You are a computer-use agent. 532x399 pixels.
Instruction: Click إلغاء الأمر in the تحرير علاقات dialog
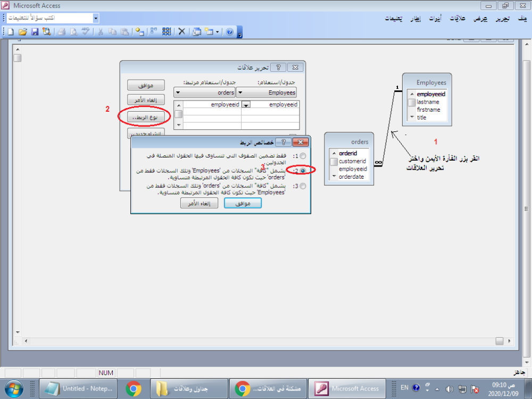[146, 100]
